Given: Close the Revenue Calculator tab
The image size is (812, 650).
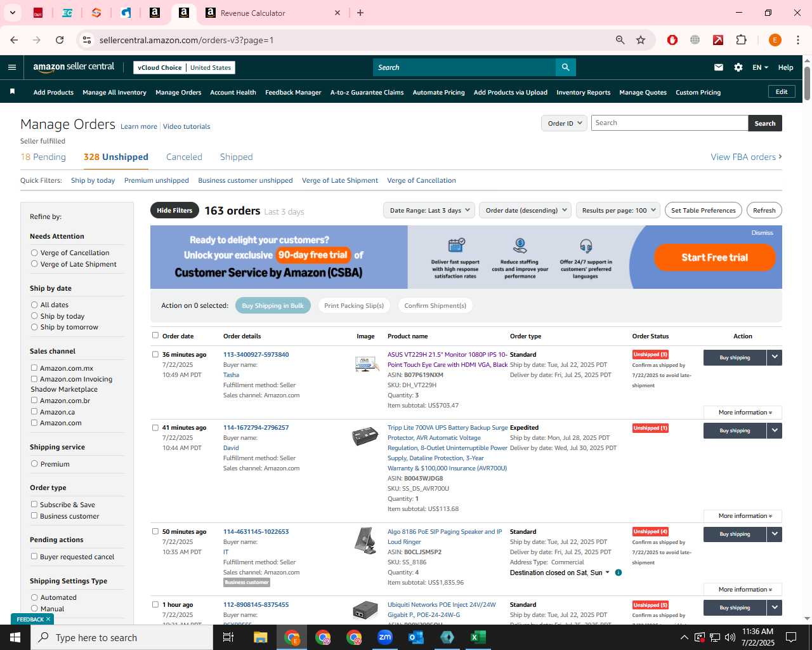Looking at the screenshot, I should point(337,13).
